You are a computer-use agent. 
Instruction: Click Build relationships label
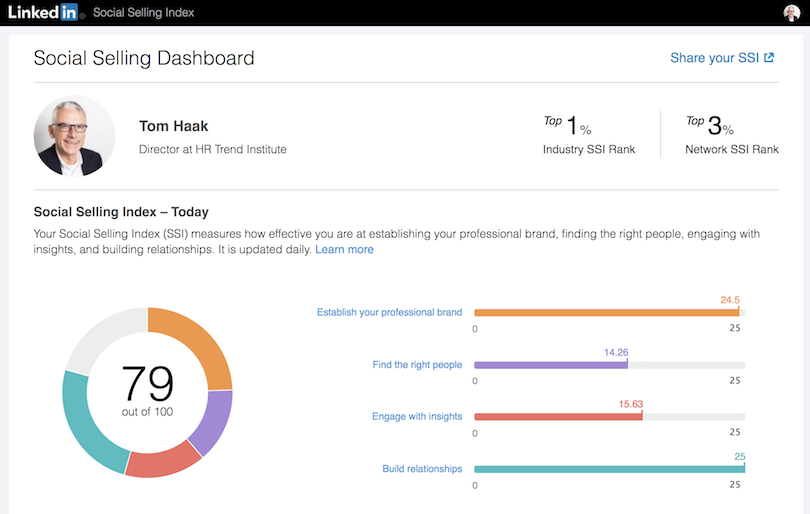422,469
